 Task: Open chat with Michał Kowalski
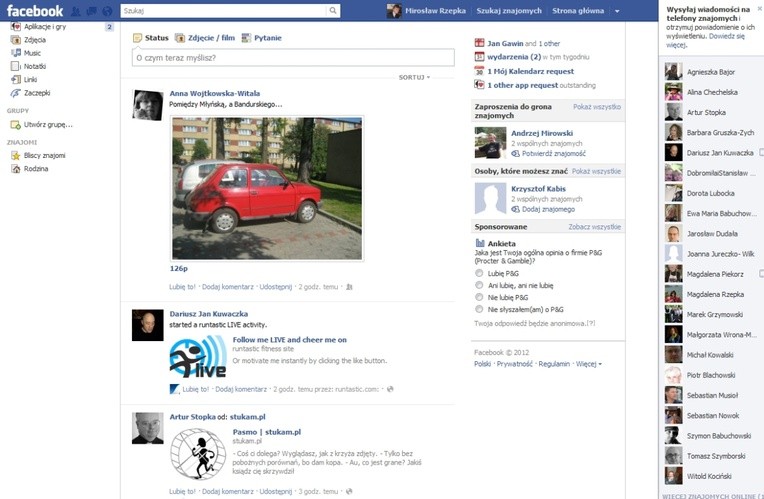tap(711, 355)
